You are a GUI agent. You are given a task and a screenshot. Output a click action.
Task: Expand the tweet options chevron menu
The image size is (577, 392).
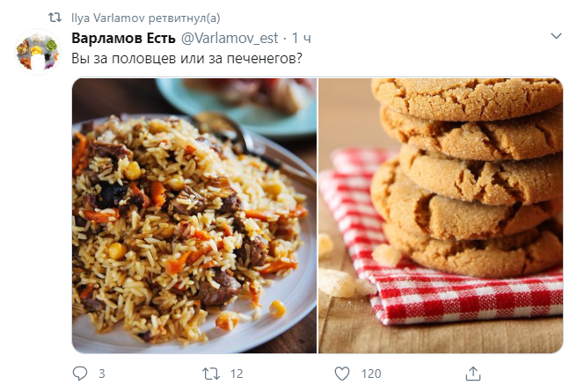click(555, 37)
